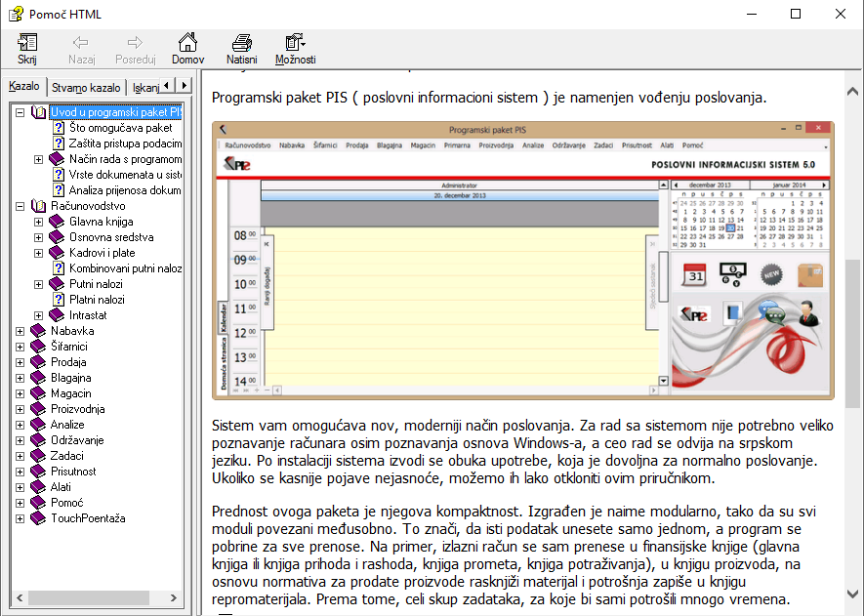
Task: Open the Intrastat tree item
Action: pos(88,315)
